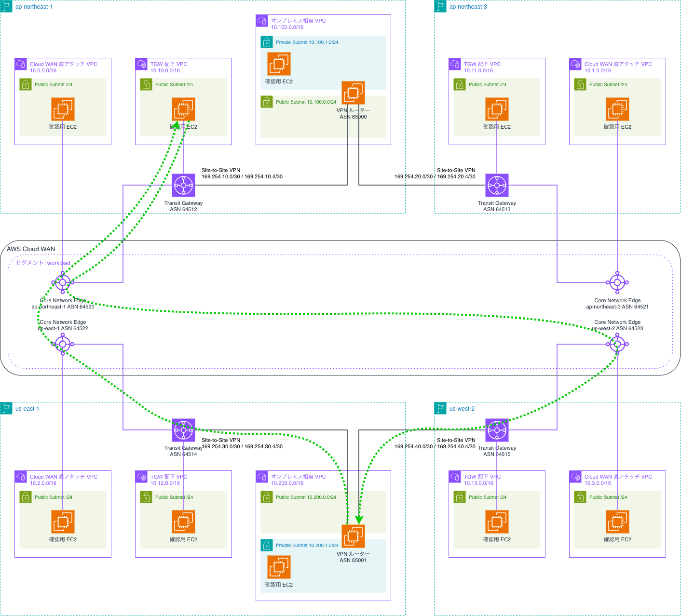Select the 'us-east-1' region label

(x=27, y=409)
